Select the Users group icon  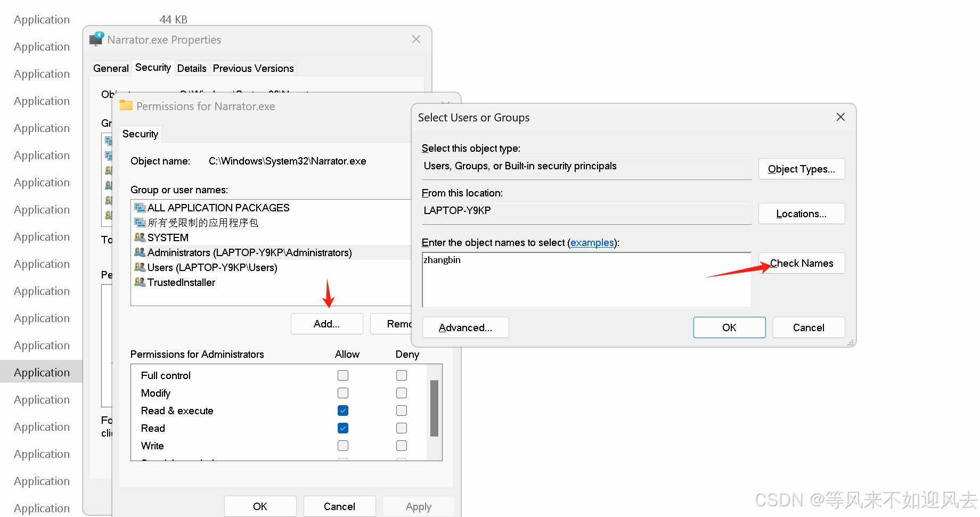tap(140, 267)
